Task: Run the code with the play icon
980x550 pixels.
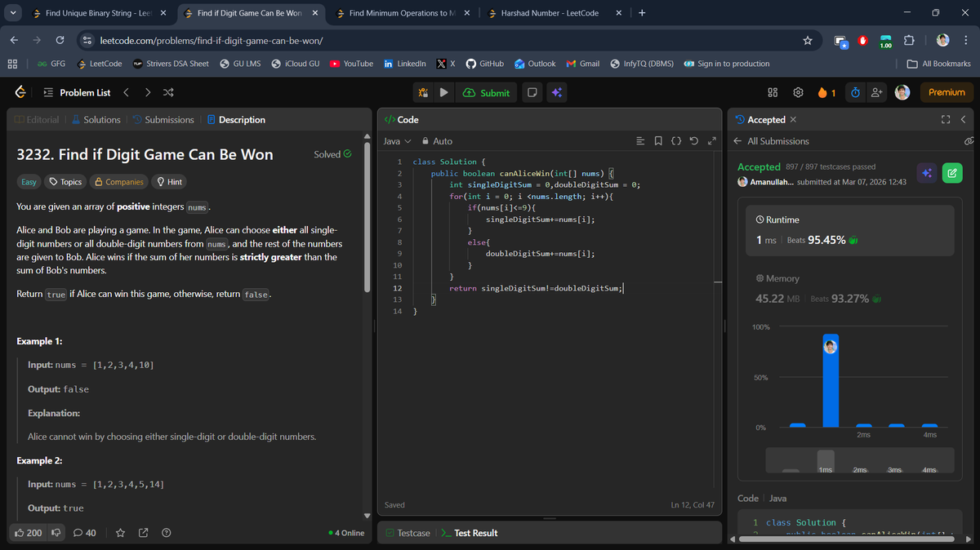Action: (x=443, y=92)
